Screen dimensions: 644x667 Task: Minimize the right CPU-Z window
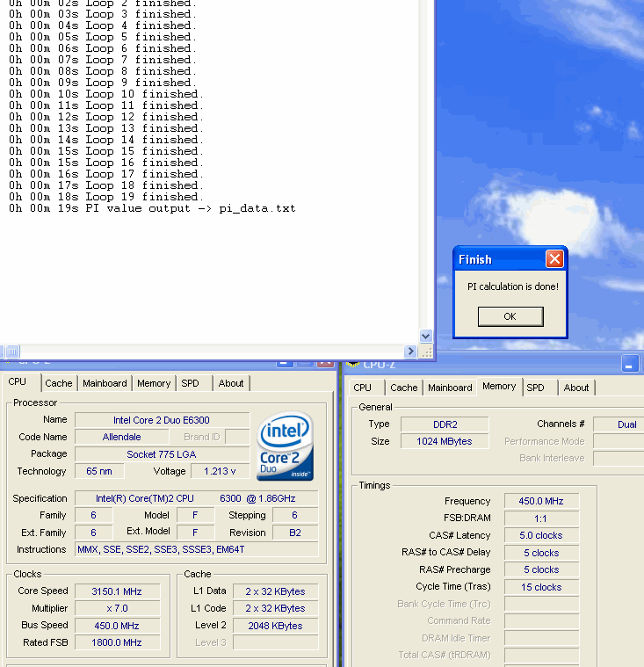point(630,364)
